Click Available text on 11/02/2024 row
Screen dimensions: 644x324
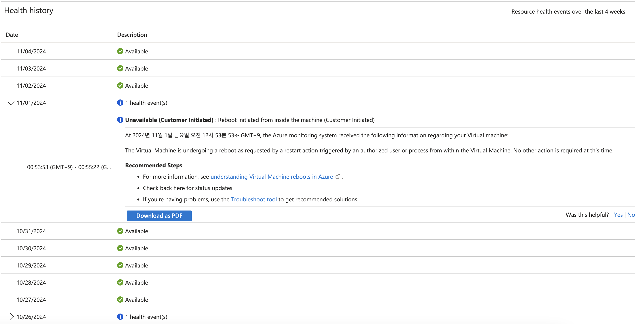point(137,86)
